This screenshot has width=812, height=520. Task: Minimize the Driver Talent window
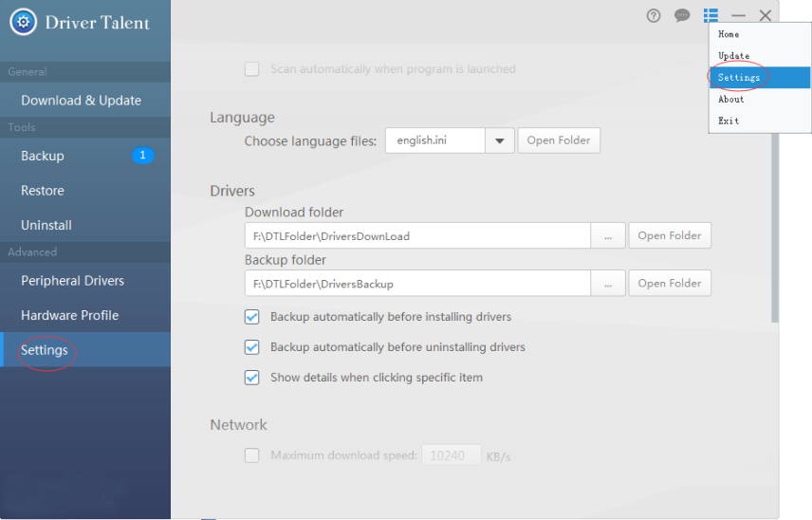pyautogui.click(x=738, y=16)
